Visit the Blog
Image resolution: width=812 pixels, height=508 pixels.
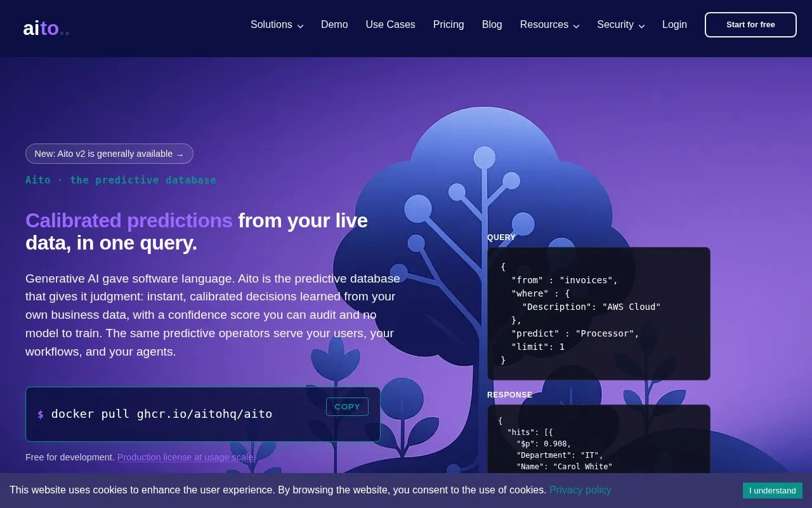pyautogui.click(x=492, y=25)
